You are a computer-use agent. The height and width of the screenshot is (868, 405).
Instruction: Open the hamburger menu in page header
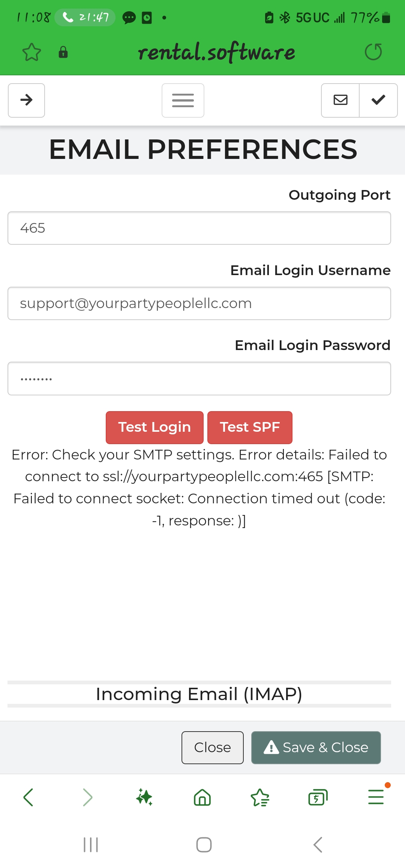(x=183, y=100)
